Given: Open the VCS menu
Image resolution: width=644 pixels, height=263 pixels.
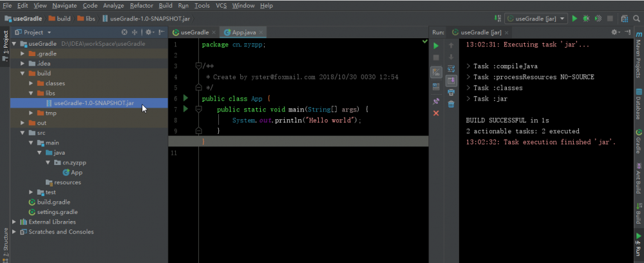Looking at the screenshot, I should coord(221,6).
